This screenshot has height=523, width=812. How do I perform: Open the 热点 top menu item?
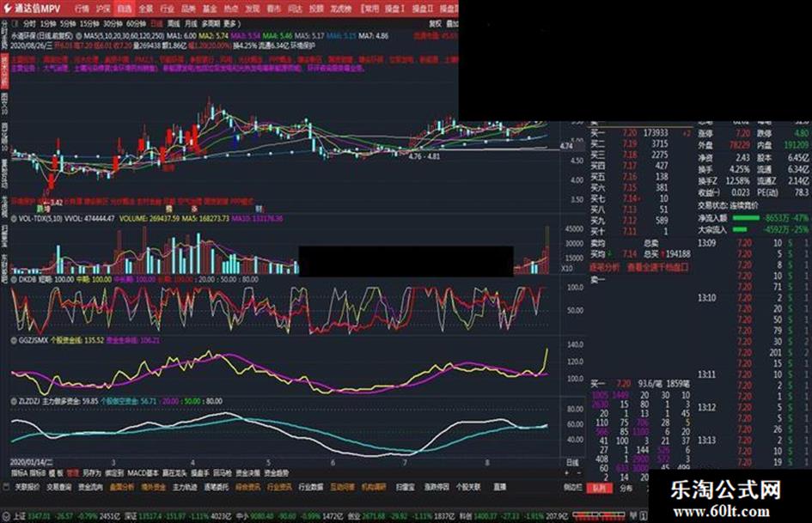pyautogui.click(x=231, y=9)
